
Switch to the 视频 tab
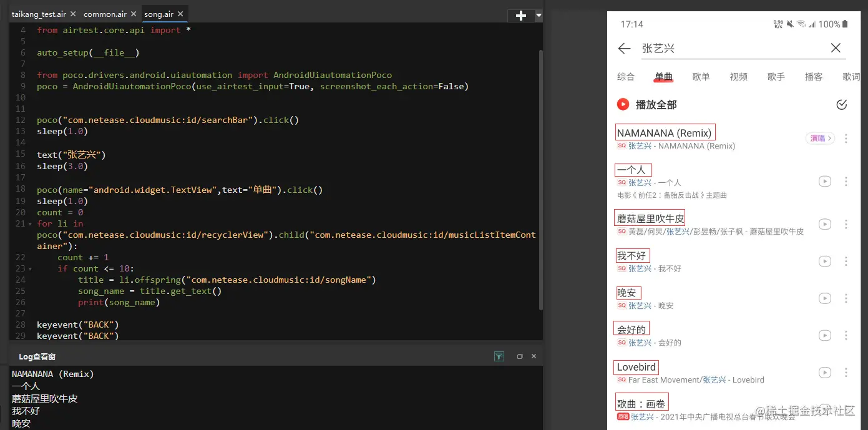pyautogui.click(x=739, y=77)
